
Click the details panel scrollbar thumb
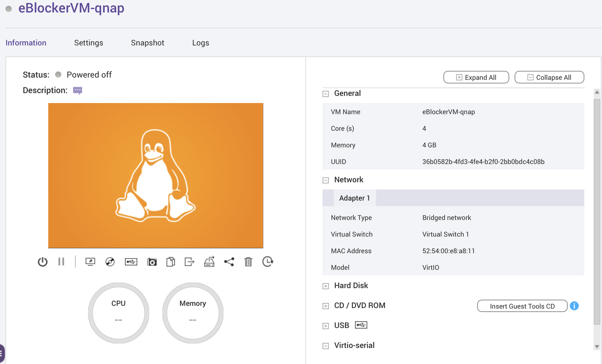pyautogui.click(x=597, y=212)
